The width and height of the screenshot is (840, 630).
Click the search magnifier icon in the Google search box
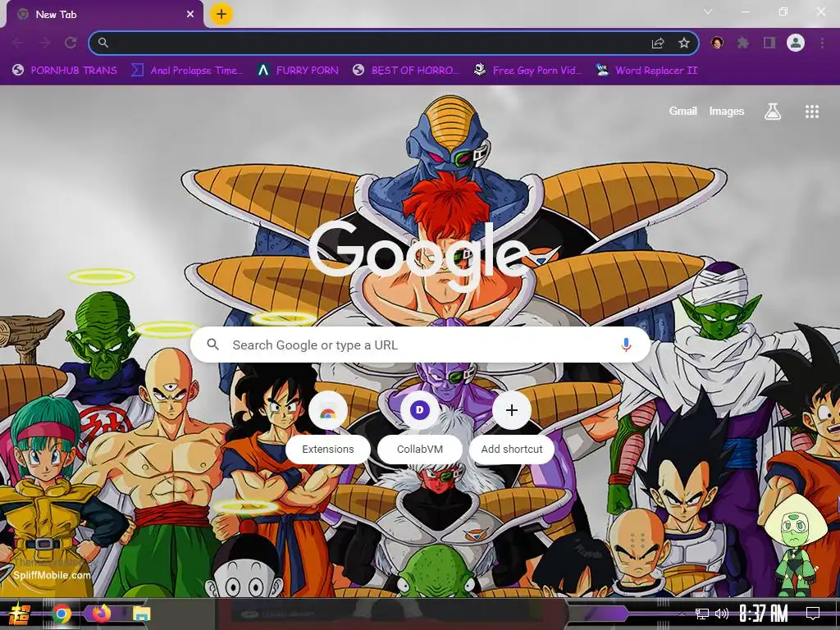point(212,345)
